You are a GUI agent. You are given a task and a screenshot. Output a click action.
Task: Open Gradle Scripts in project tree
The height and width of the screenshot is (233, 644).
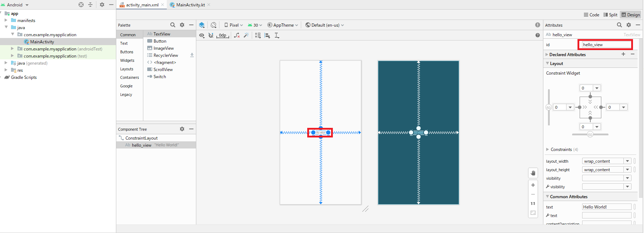pyautogui.click(x=23, y=77)
